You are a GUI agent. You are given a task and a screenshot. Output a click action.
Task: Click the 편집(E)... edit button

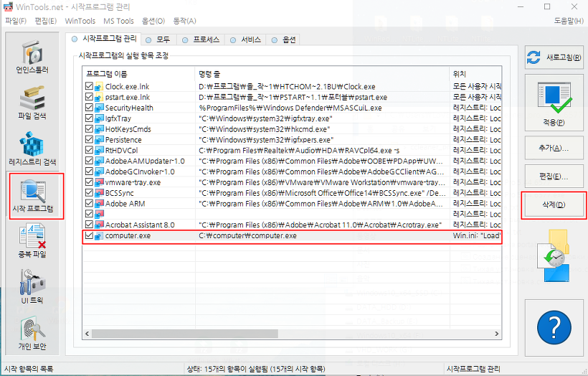click(x=554, y=177)
